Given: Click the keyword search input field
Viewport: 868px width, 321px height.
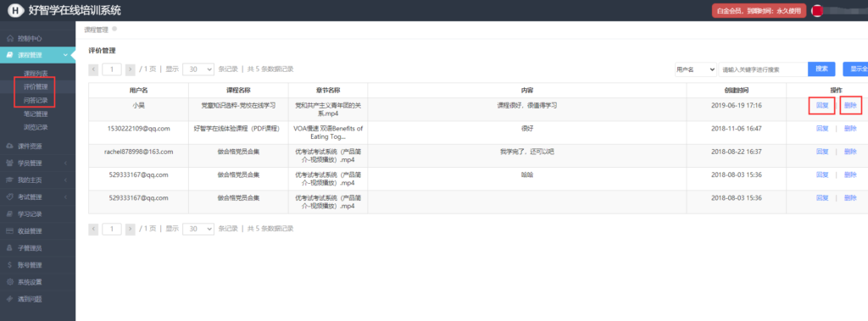Looking at the screenshot, I should click(x=763, y=69).
